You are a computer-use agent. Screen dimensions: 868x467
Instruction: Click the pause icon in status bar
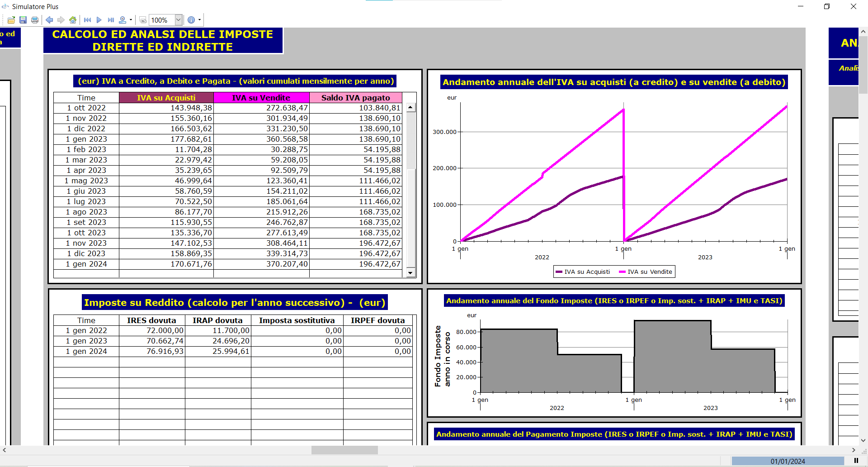click(856, 461)
